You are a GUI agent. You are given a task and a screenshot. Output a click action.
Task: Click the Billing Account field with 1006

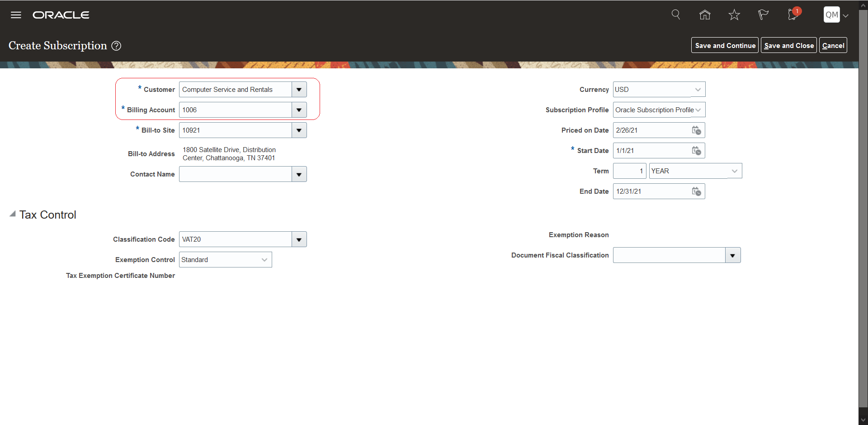236,110
